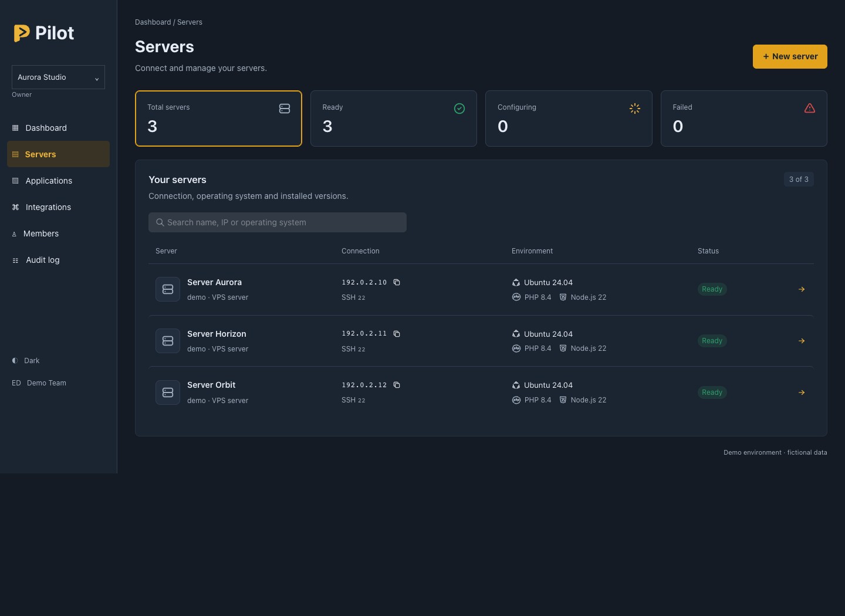Image resolution: width=845 pixels, height=616 pixels.
Task: Filter by the Configuring card
Action: pos(569,119)
